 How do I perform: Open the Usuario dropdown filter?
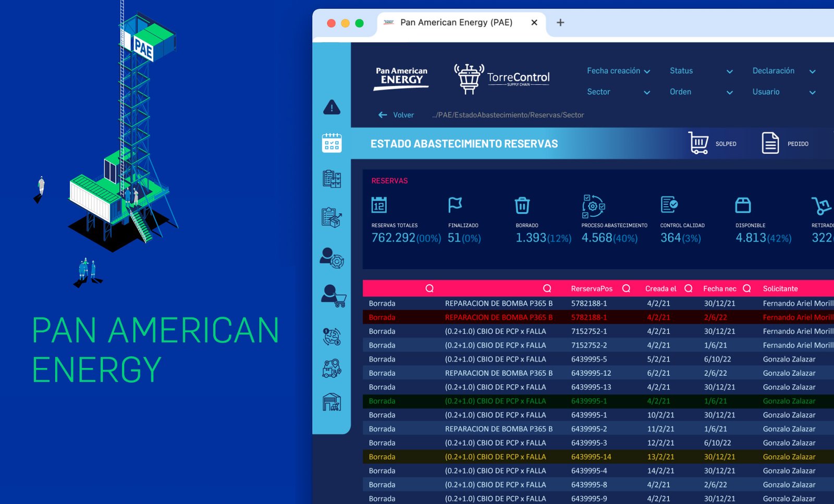point(783,92)
